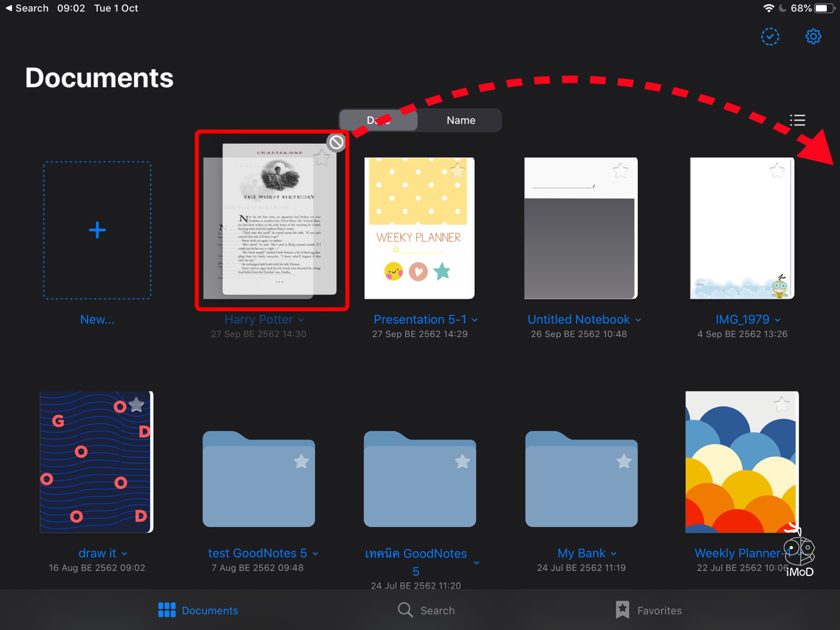Switch to list view icon

pyautogui.click(x=797, y=120)
